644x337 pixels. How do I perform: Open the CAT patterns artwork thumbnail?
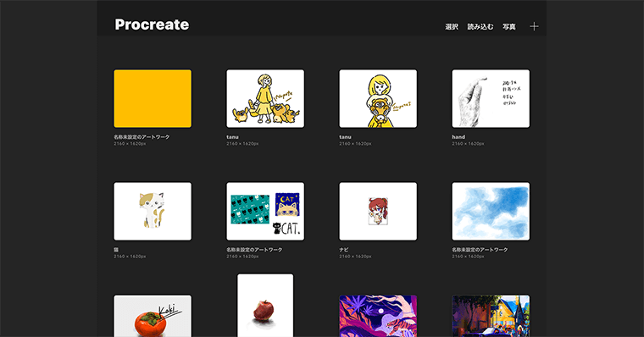(x=265, y=212)
